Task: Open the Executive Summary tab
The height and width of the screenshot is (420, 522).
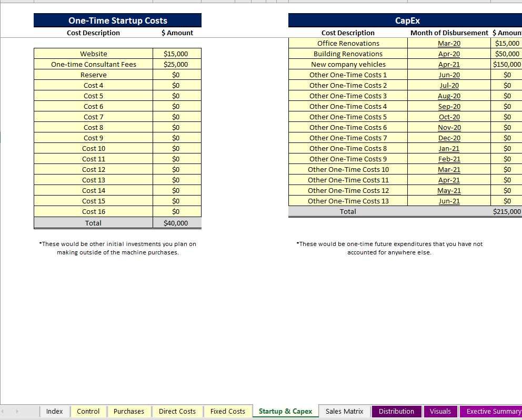Action: 491,412
